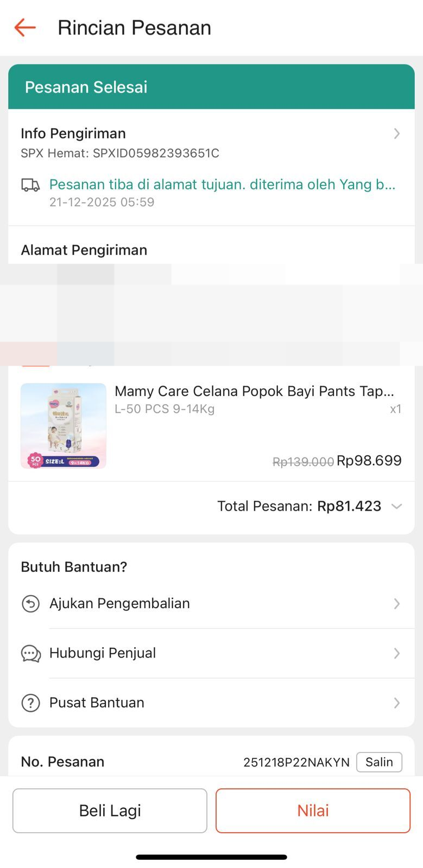Select Pusat Bantuan option

97,703
